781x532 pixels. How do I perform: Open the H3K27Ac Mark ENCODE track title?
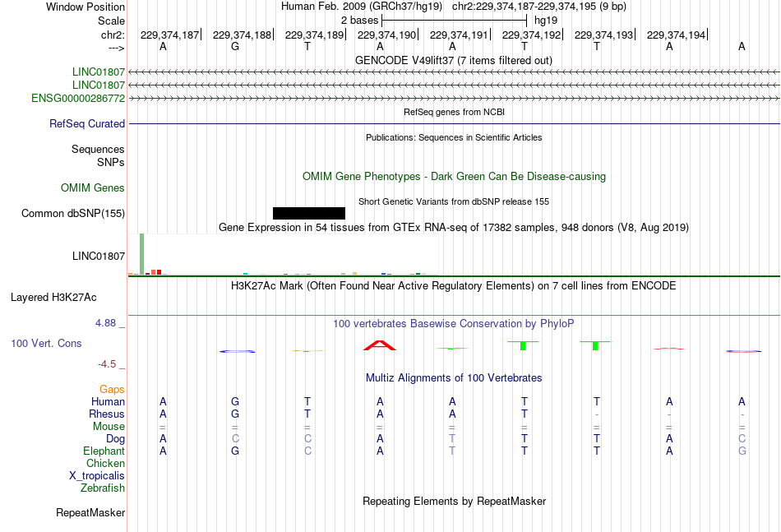(454, 286)
